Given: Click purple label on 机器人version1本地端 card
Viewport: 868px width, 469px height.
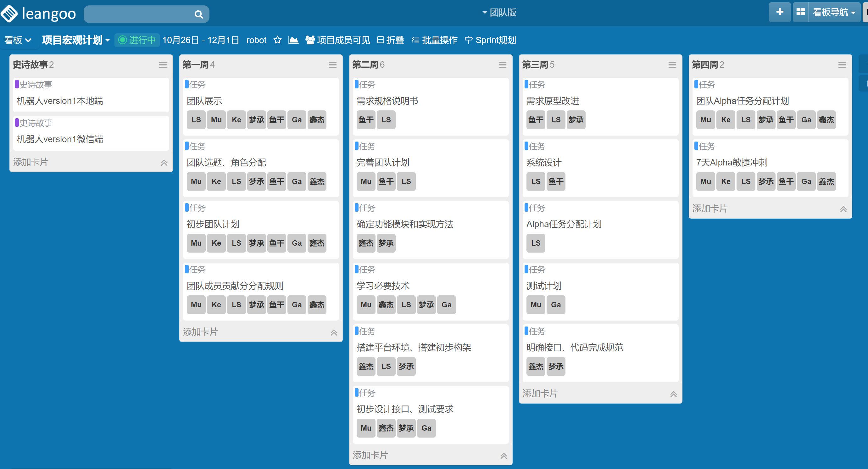Looking at the screenshot, I should coord(17,84).
